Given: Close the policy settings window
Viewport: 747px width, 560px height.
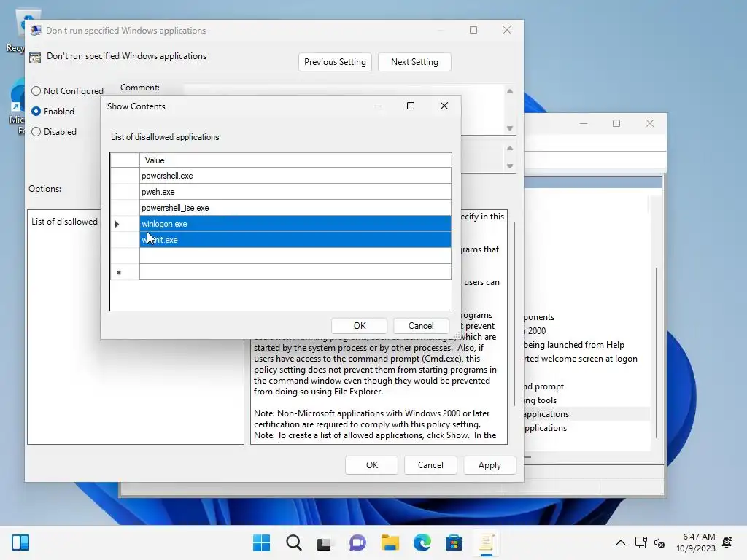Looking at the screenshot, I should (x=507, y=30).
